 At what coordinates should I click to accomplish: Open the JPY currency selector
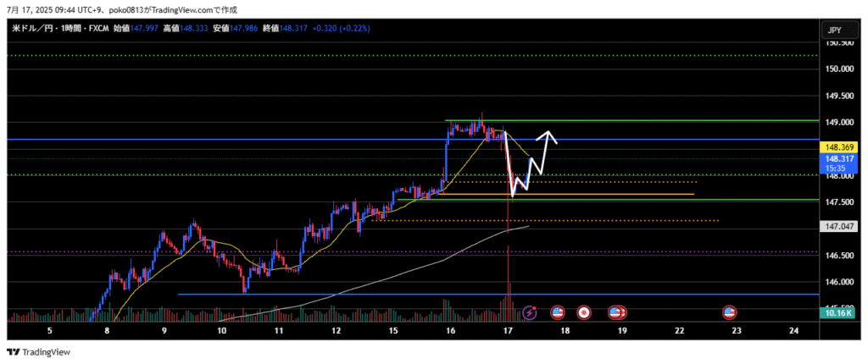[x=834, y=30]
